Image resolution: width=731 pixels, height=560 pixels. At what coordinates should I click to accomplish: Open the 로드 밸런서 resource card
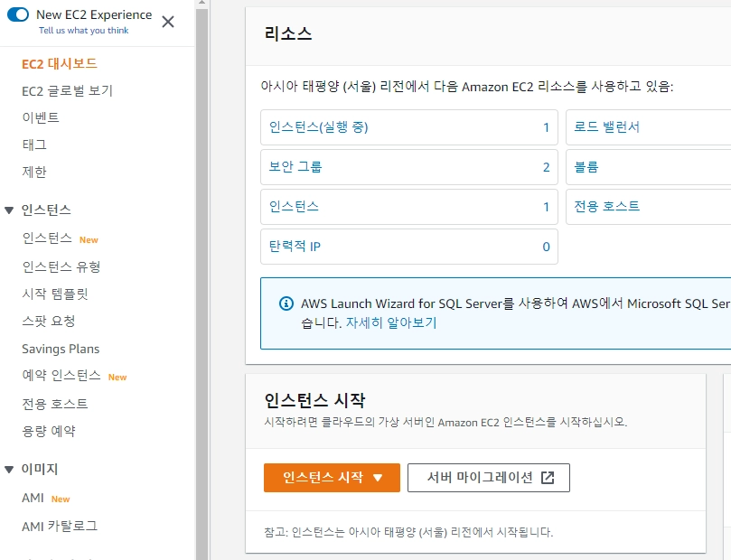[649, 127]
